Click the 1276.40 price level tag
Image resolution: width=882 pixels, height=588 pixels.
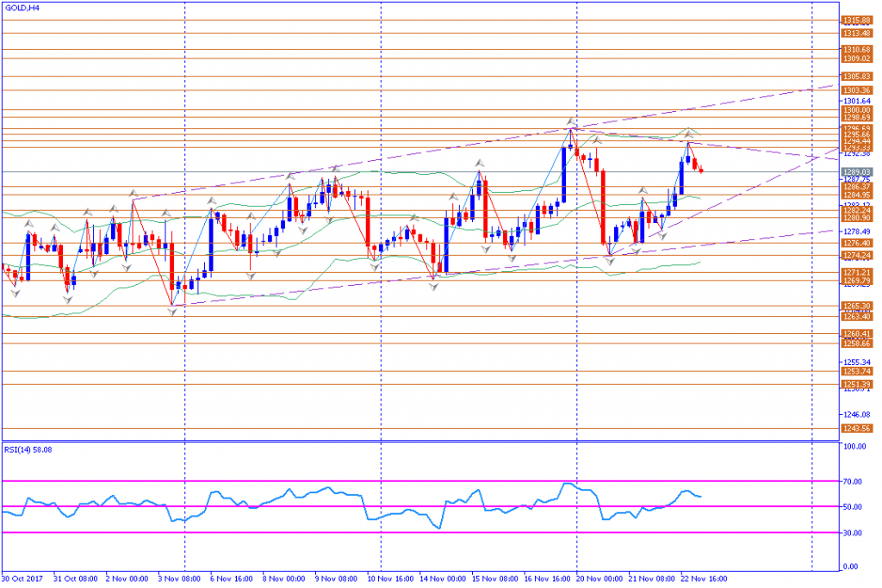click(857, 244)
